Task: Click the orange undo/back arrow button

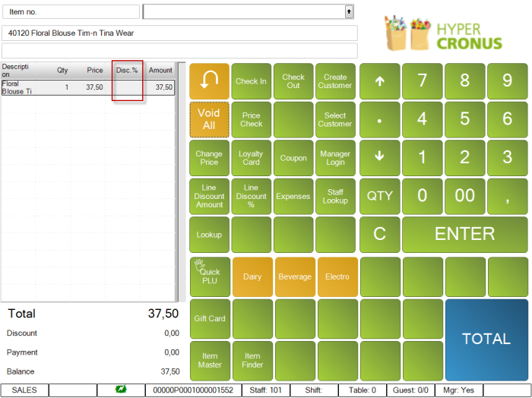Action: [209, 81]
